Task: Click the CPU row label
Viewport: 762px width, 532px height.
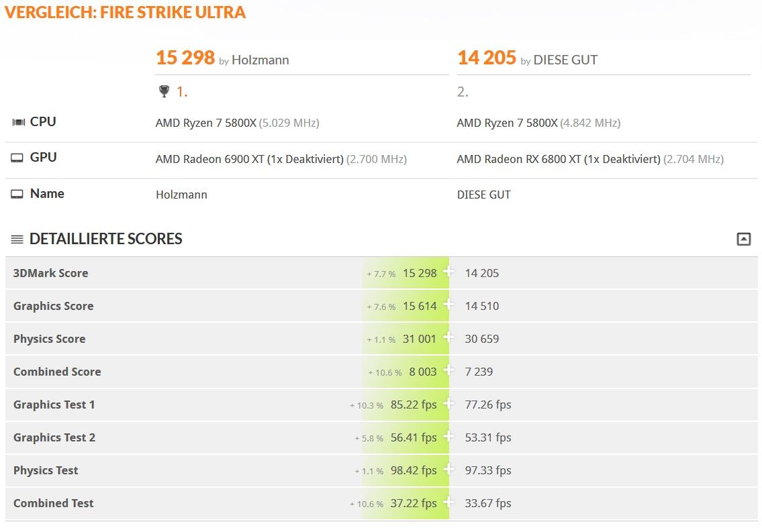Action: coord(43,121)
